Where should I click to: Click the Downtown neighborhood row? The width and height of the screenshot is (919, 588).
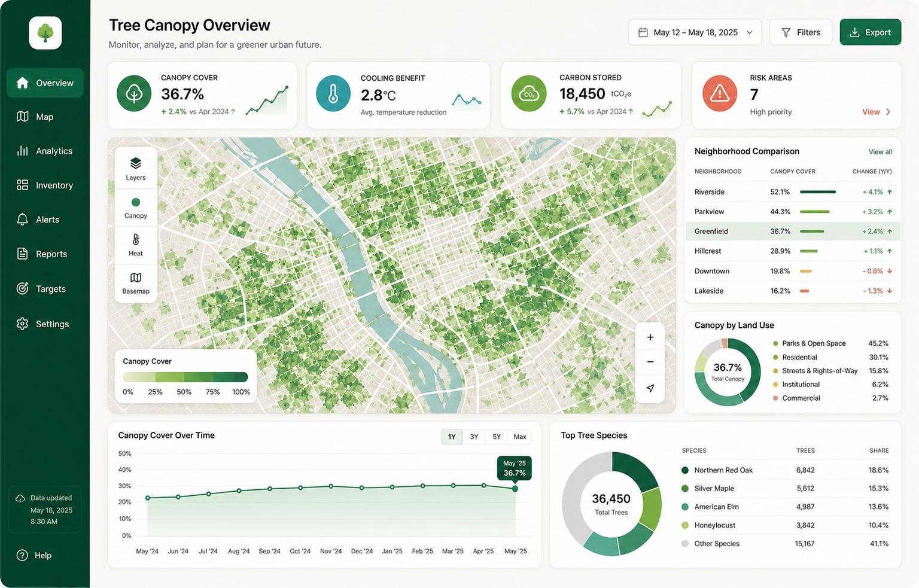click(793, 271)
